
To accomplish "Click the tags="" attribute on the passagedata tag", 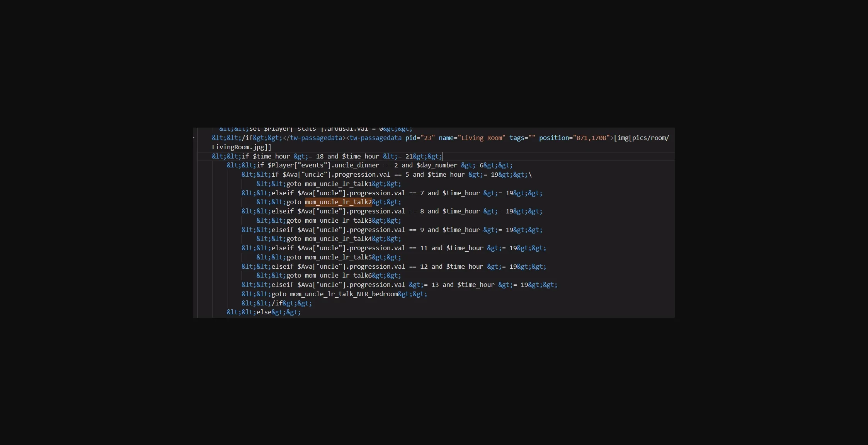I will coord(522,138).
